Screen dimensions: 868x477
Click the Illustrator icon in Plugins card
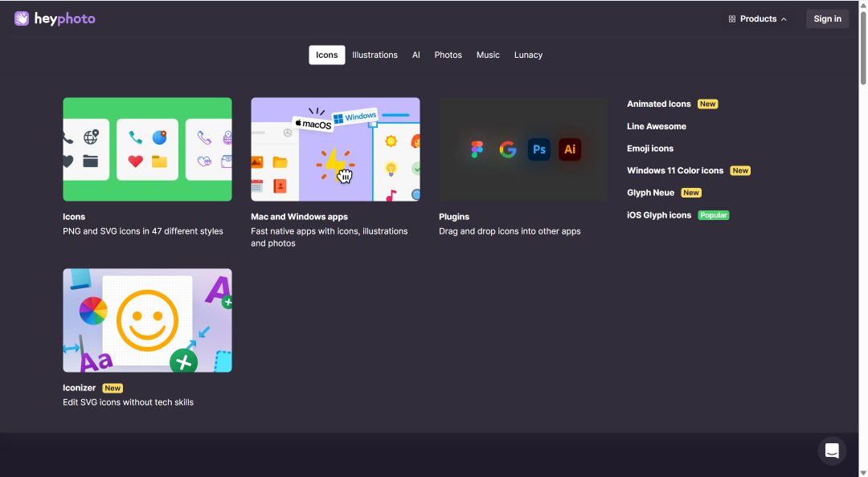[x=570, y=149]
